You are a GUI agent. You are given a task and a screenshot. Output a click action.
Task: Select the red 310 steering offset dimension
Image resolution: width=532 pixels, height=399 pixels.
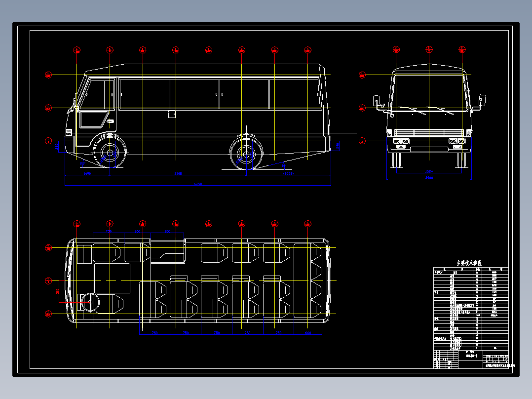[x=57, y=291]
